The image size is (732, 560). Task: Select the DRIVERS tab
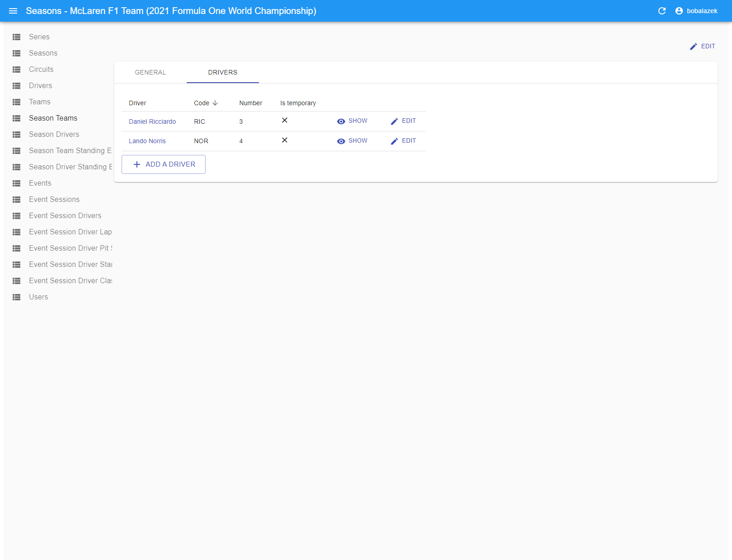point(223,72)
